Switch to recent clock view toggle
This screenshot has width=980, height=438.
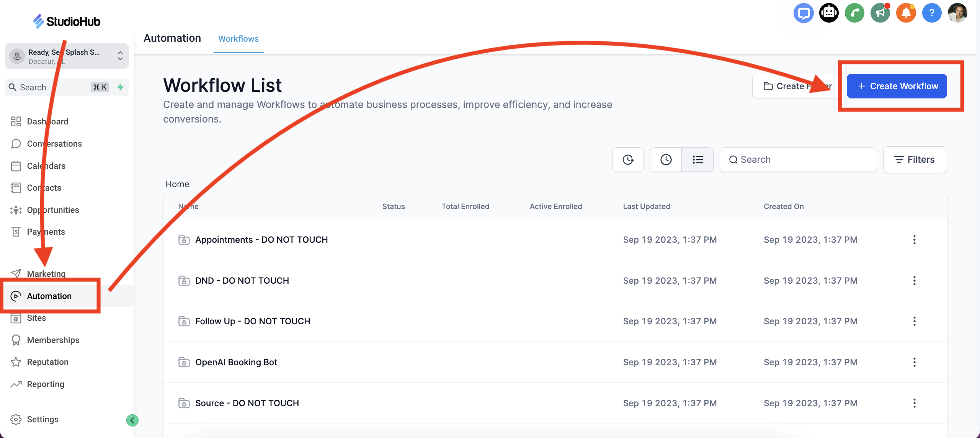[x=666, y=160]
